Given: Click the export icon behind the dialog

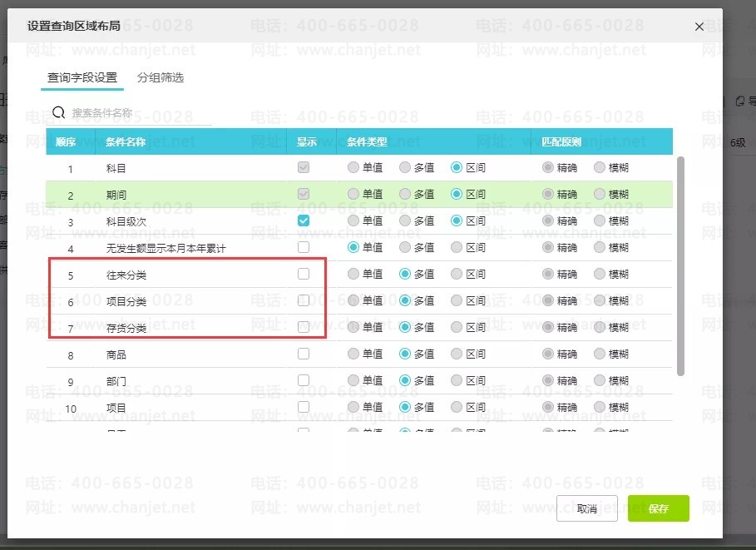Looking at the screenshot, I should [739, 101].
